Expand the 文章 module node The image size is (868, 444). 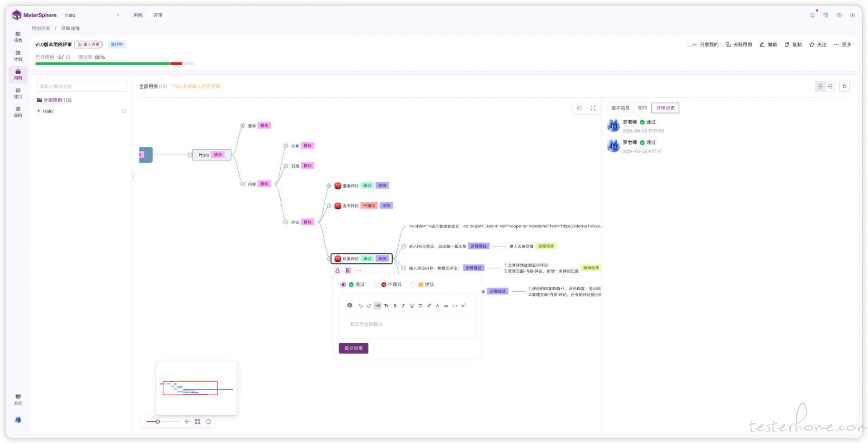pyautogui.click(x=286, y=146)
